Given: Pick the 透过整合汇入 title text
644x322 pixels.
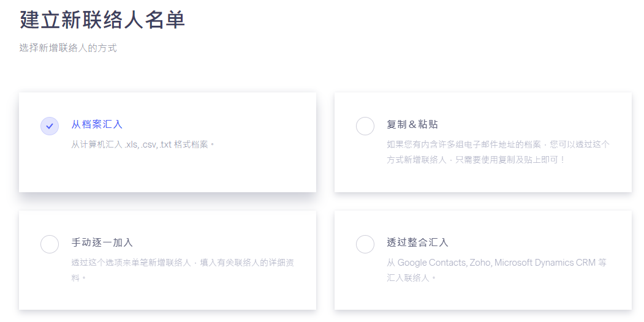Looking at the screenshot, I should pyautogui.click(x=418, y=242).
